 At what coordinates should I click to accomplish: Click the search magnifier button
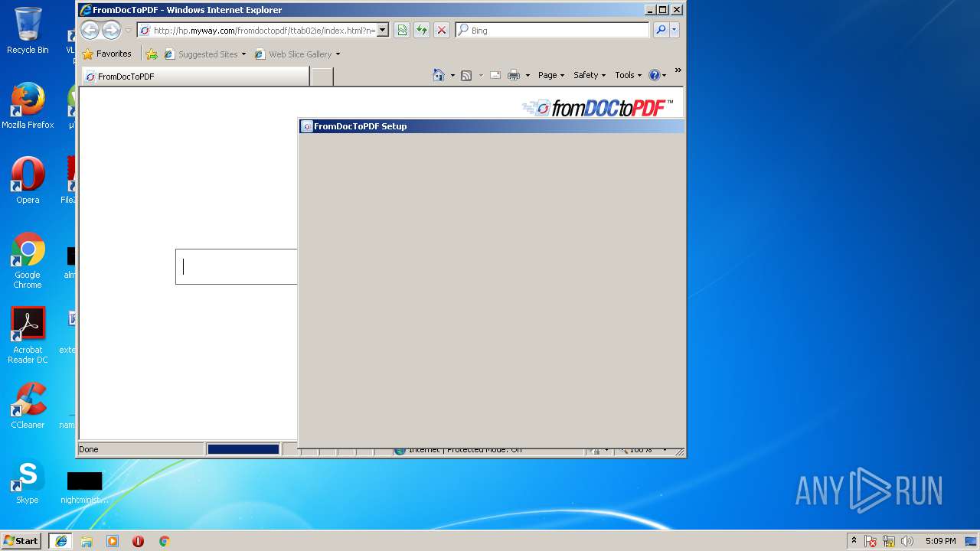661,31
